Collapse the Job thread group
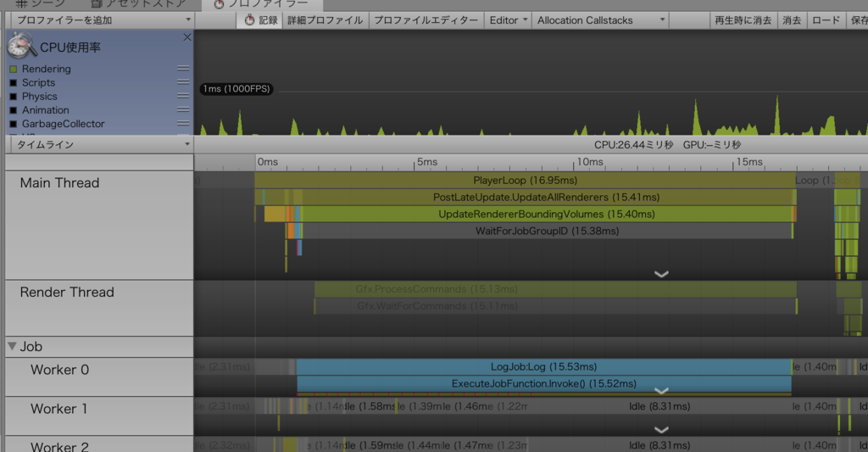The height and width of the screenshot is (452, 868). pos(12,346)
